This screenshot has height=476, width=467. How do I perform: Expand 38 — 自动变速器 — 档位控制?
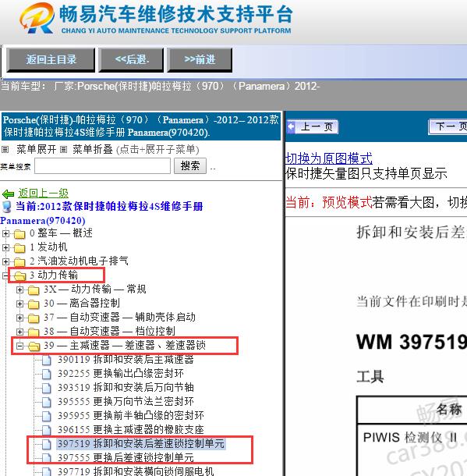[x=19, y=332]
